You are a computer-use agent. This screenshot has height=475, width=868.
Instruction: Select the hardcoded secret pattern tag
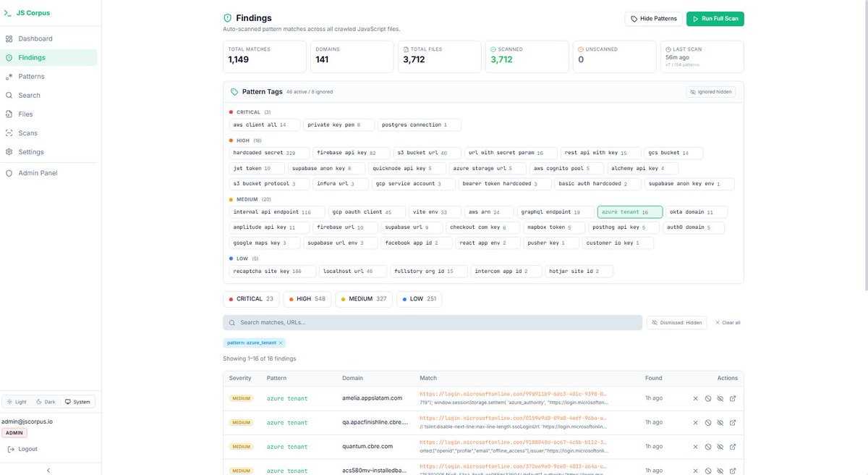(x=269, y=154)
